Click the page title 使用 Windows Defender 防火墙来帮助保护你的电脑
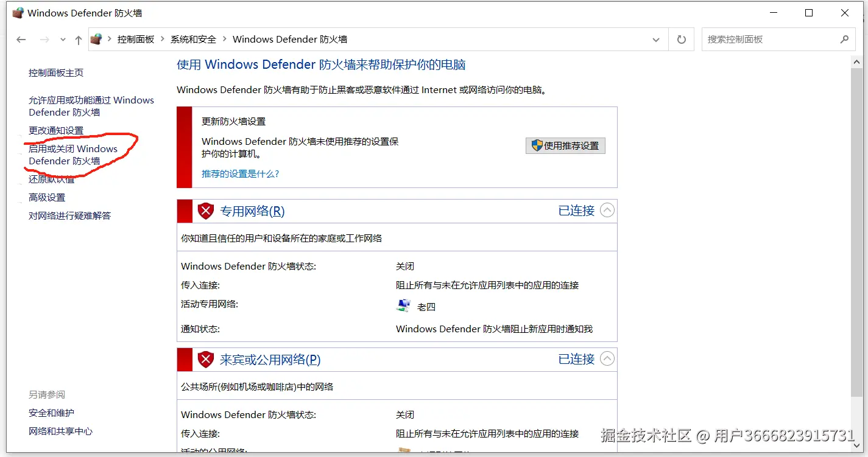Viewport: 868px width, 457px height. (x=321, y=65)
